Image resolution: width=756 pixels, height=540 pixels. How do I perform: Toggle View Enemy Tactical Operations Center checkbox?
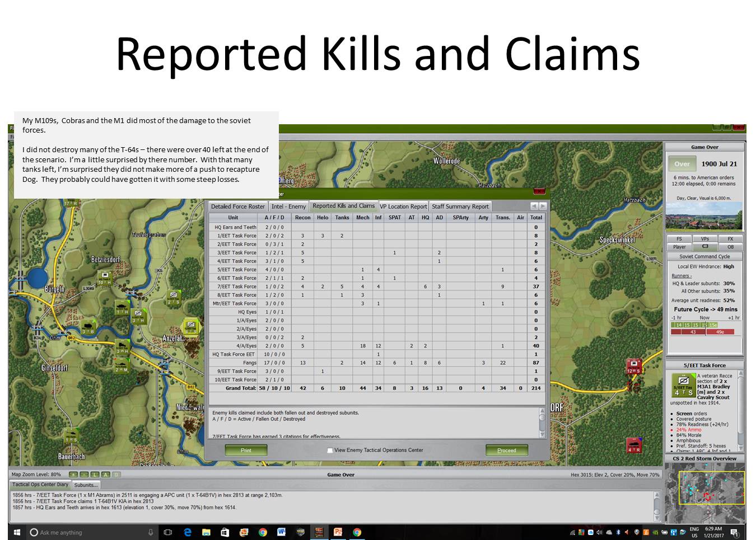[330, 450]
